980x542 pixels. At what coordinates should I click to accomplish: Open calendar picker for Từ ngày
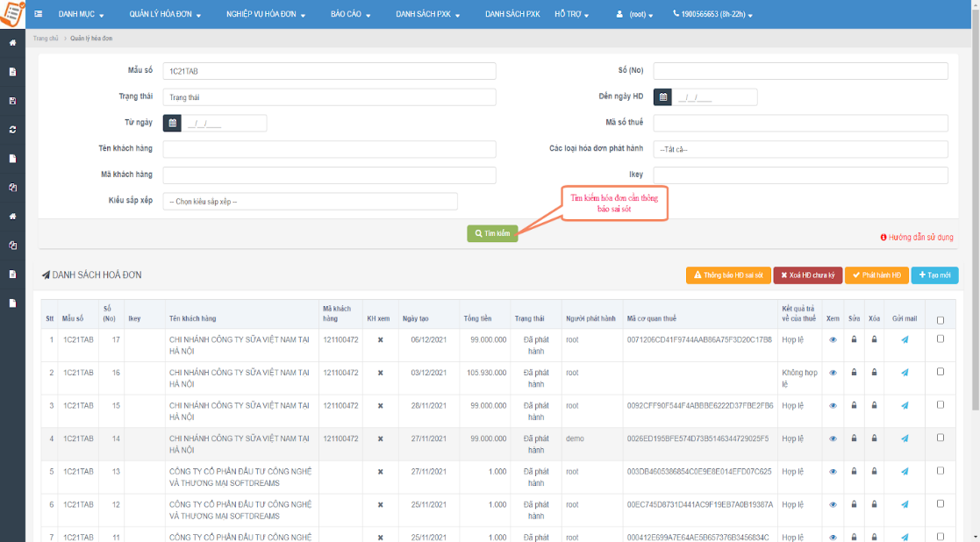(173, 124)
